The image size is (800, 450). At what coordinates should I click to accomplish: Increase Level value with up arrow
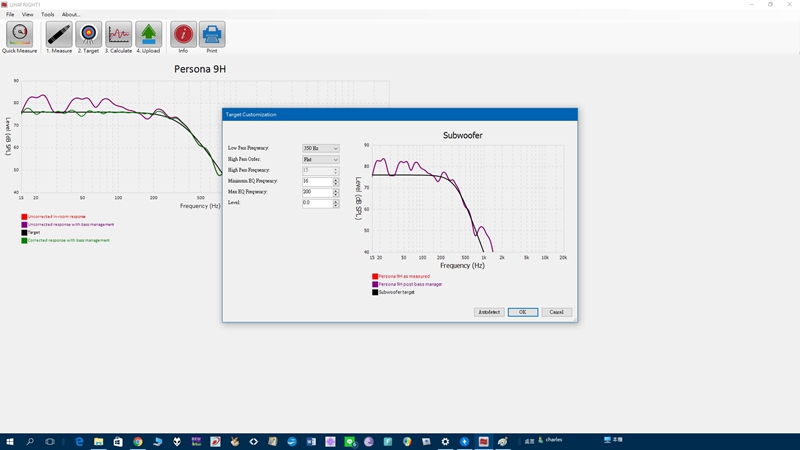click(x=336, y=201)
